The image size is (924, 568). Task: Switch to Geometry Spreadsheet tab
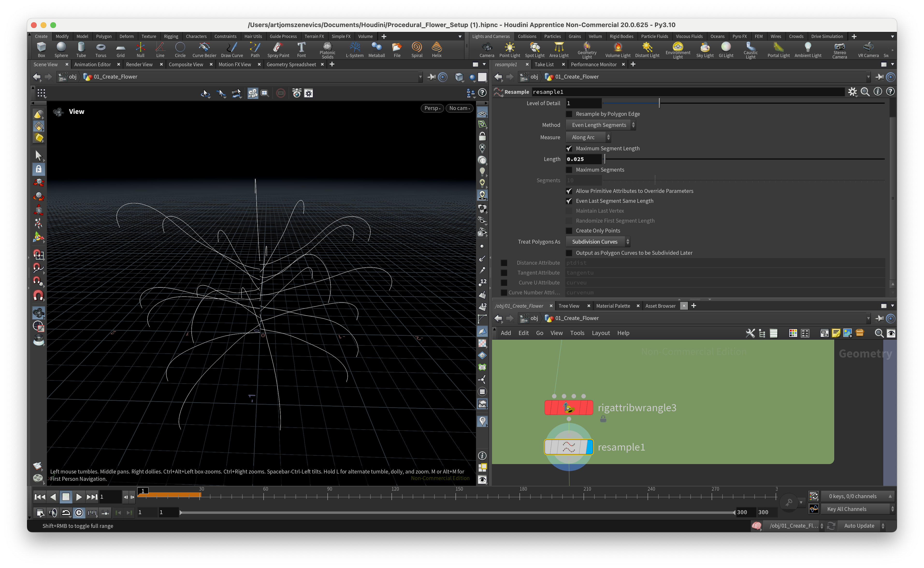pos(291,64)
